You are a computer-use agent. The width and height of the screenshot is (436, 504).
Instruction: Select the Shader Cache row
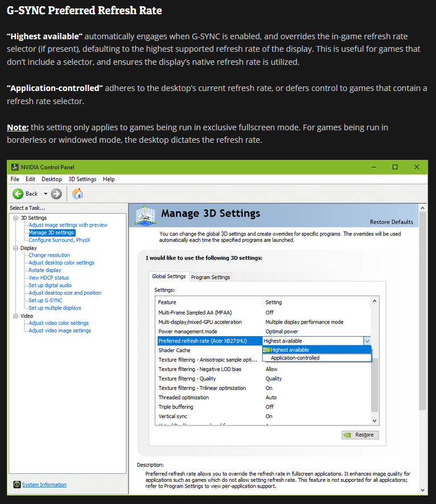209,350
